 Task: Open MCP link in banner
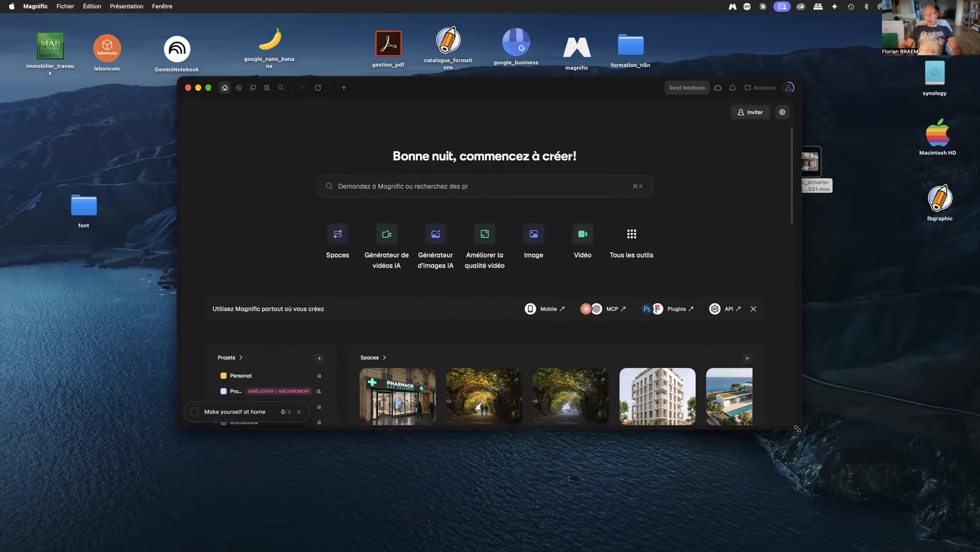coord(603,309)
